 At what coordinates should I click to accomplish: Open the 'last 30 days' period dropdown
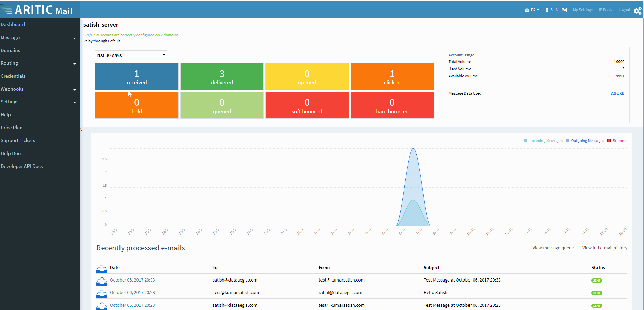pos(131,55)
